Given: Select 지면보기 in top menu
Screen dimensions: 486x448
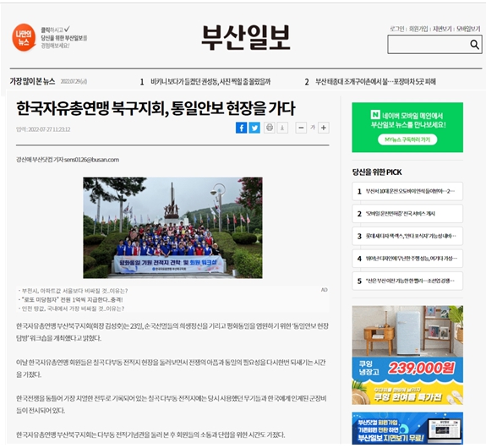Looking at the screenshot, I should 442,29.
